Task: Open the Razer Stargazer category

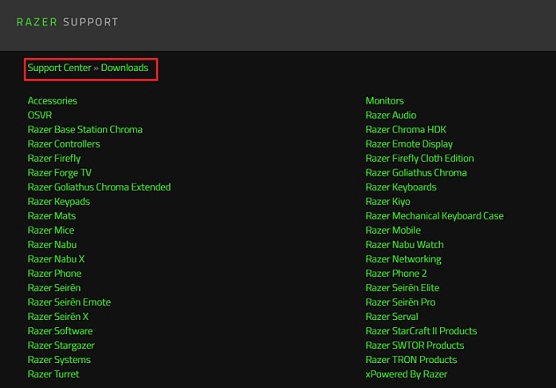Action: (61, 345)
